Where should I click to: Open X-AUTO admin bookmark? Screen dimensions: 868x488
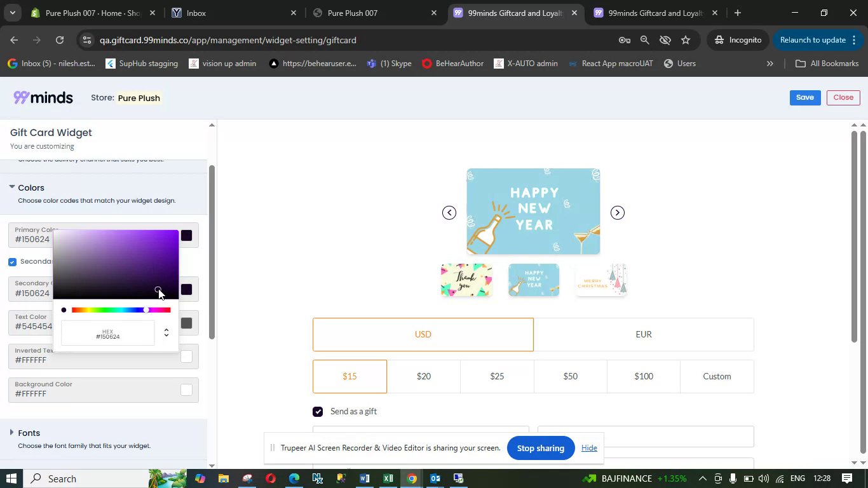[526, 64]
